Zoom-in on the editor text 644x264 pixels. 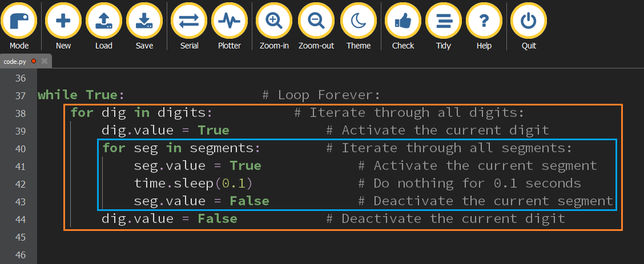click(x=274, y=21)
